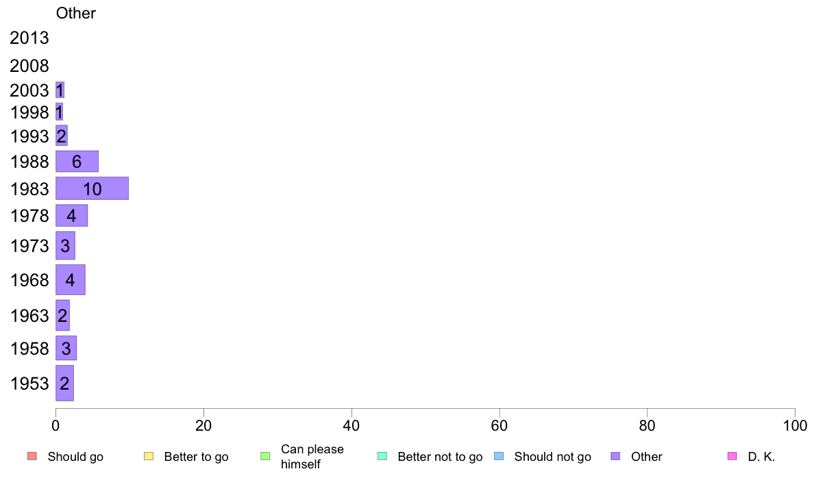Click the green Can please himself swatch

click(265, 456)
